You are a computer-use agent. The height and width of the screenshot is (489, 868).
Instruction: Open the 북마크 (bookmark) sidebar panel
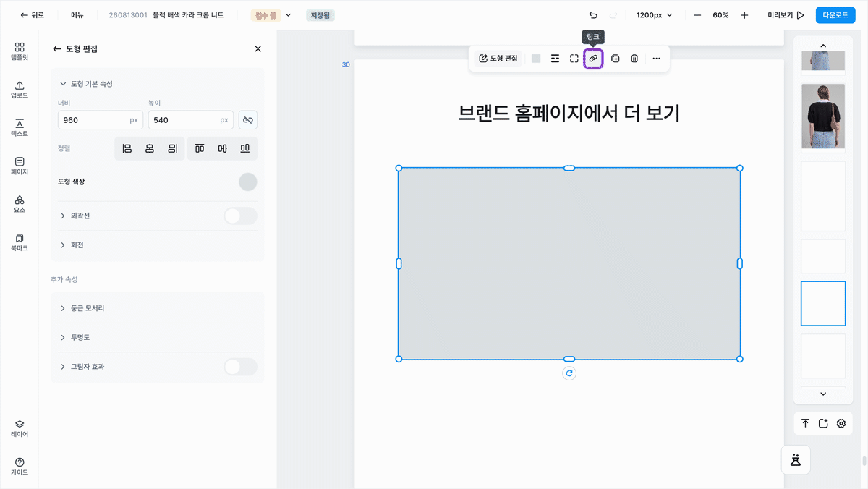coord(20,242)
